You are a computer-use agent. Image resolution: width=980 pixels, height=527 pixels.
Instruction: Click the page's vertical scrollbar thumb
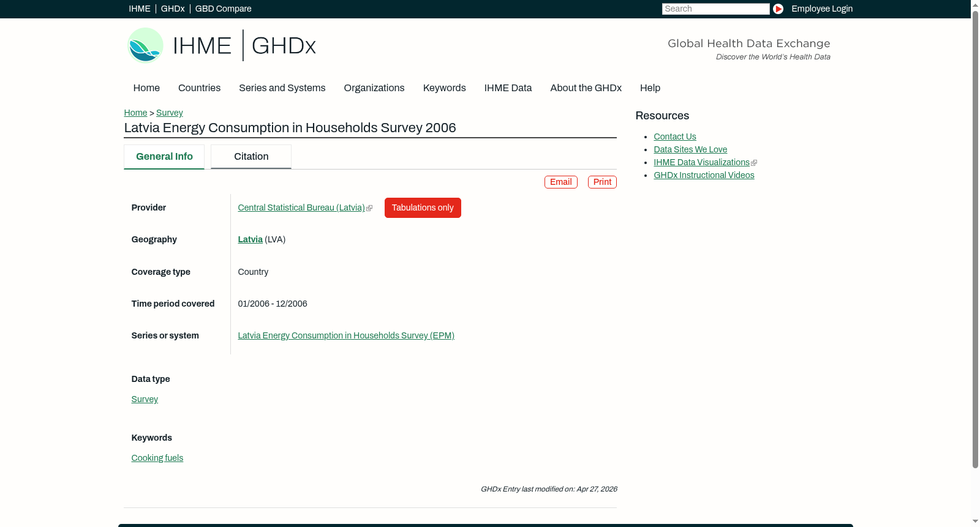point(975,239)
